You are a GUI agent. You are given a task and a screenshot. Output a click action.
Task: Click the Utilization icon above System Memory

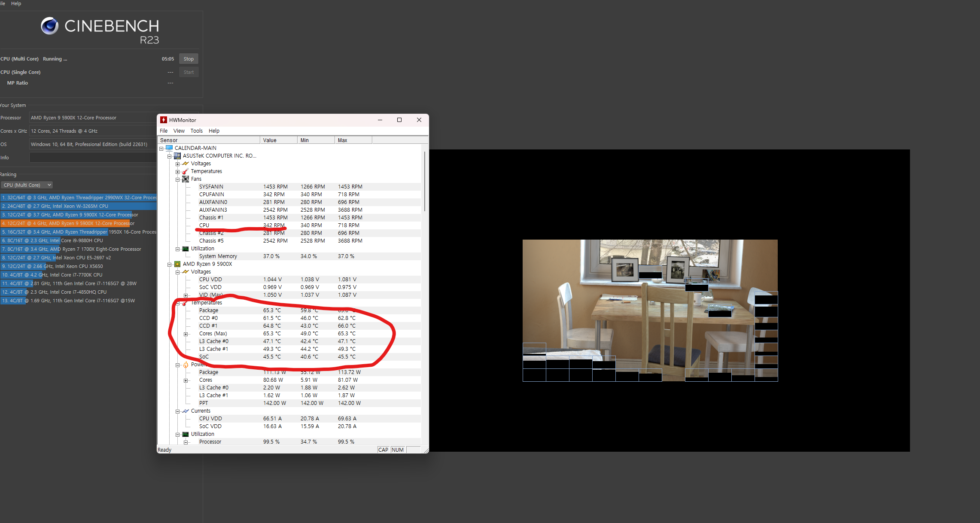[x=186, y=249]
